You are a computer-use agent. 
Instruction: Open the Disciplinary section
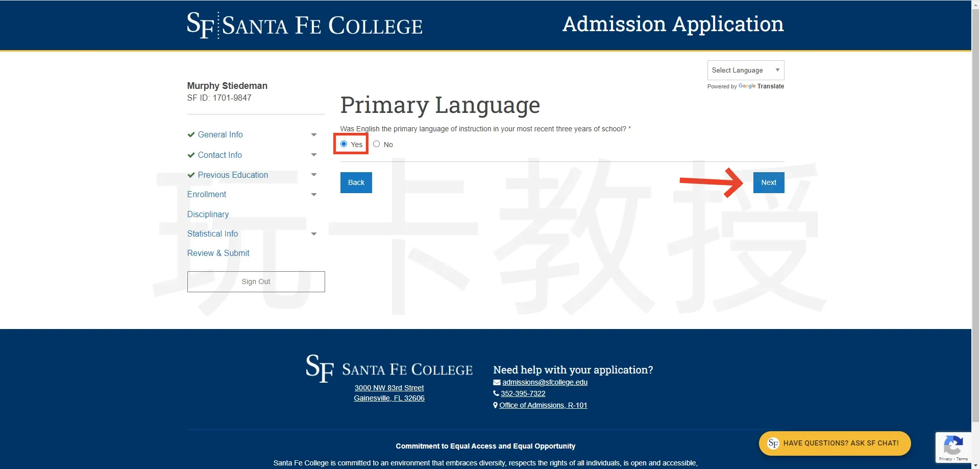pyautogui.click(x=208, y=215)
